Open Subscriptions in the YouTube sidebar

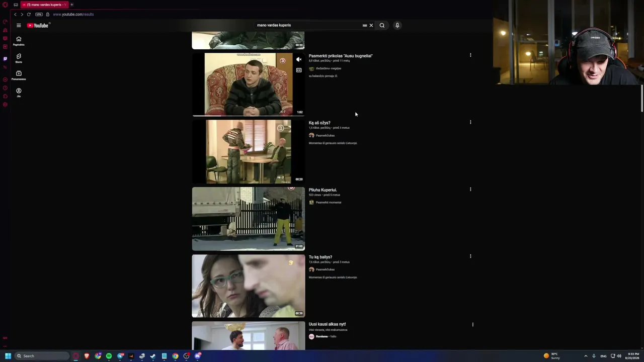[x=19, y=75]
